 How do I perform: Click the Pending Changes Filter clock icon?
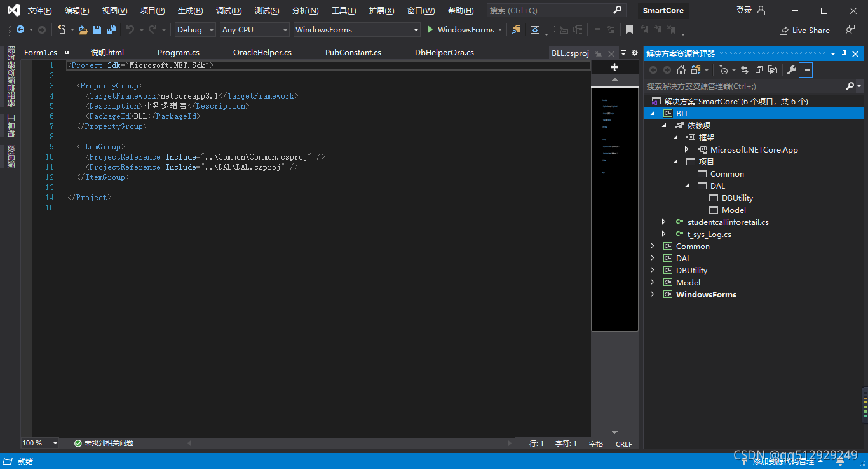click(724, 70)
